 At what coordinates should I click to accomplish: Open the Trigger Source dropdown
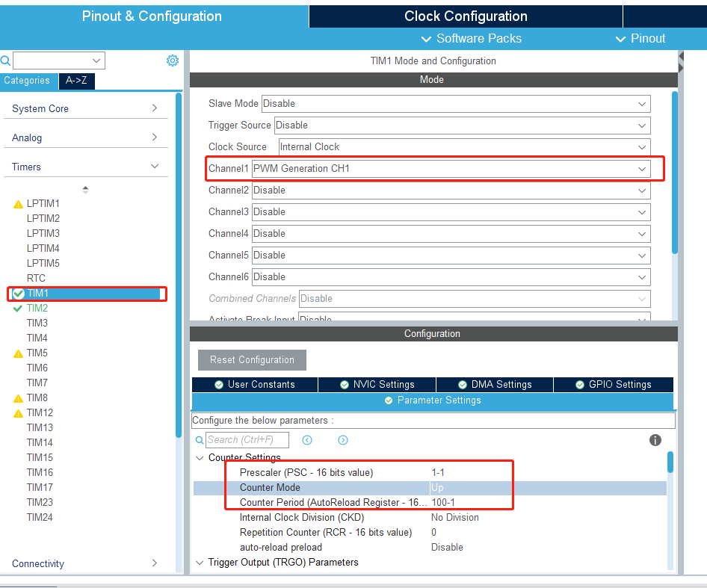tap(462, 126)
